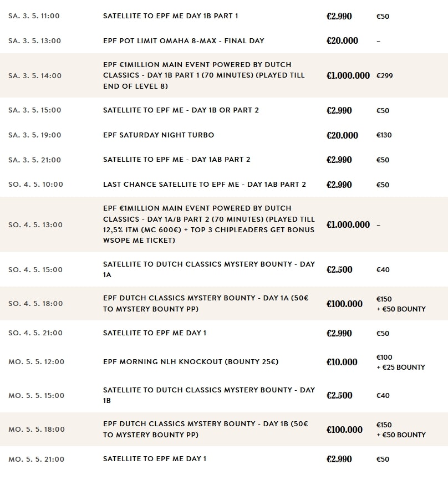Click the MO. 5. 5. 21:00 date entry

click(37, 459)
